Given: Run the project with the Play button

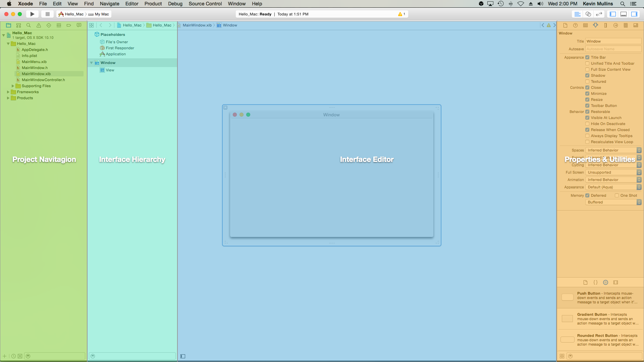Looking at the screenshot, I should click(32, 14).
